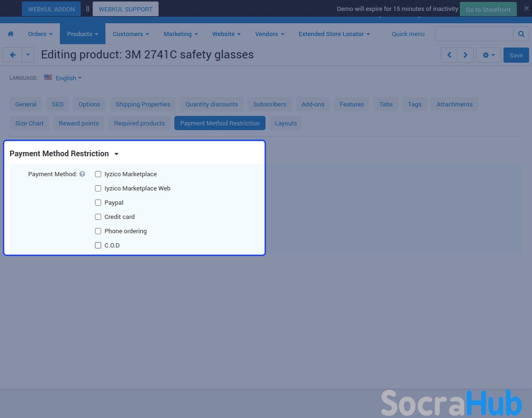Click Go to Storefront button

coord(488,9)
